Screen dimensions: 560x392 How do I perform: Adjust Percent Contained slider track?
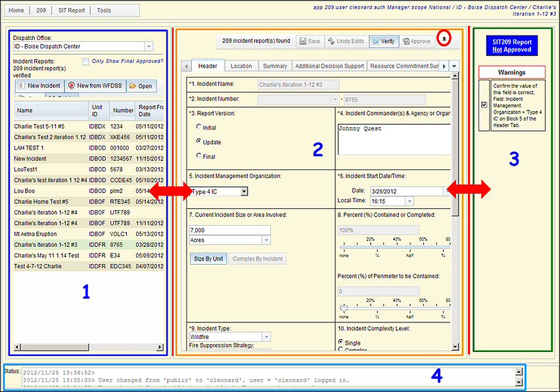click(394, 246)
